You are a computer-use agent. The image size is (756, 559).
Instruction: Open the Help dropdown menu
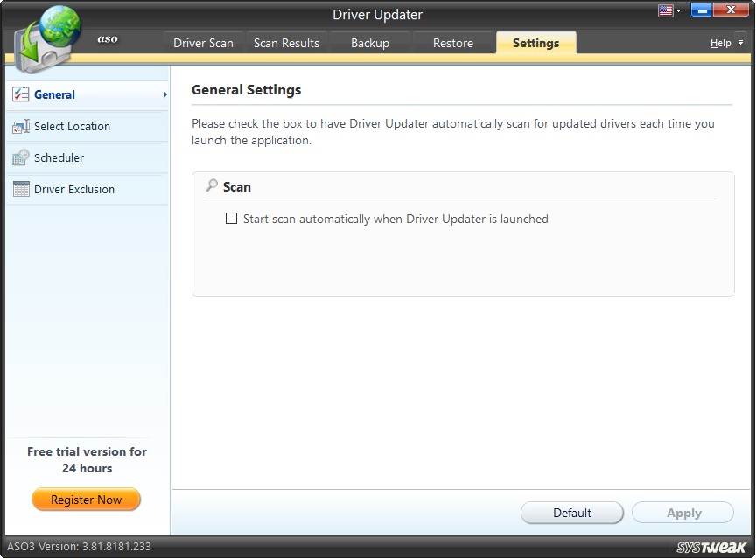(739, 42)
